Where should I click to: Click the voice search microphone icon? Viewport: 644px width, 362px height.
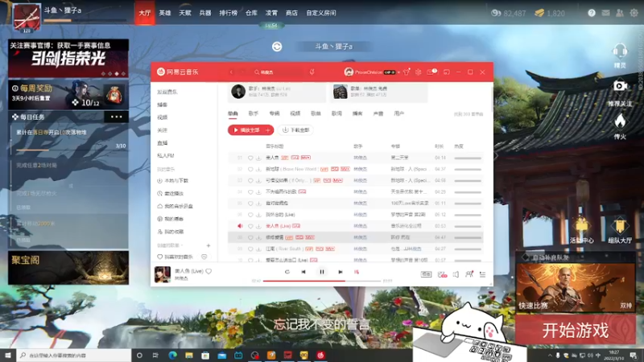[312, 72]
